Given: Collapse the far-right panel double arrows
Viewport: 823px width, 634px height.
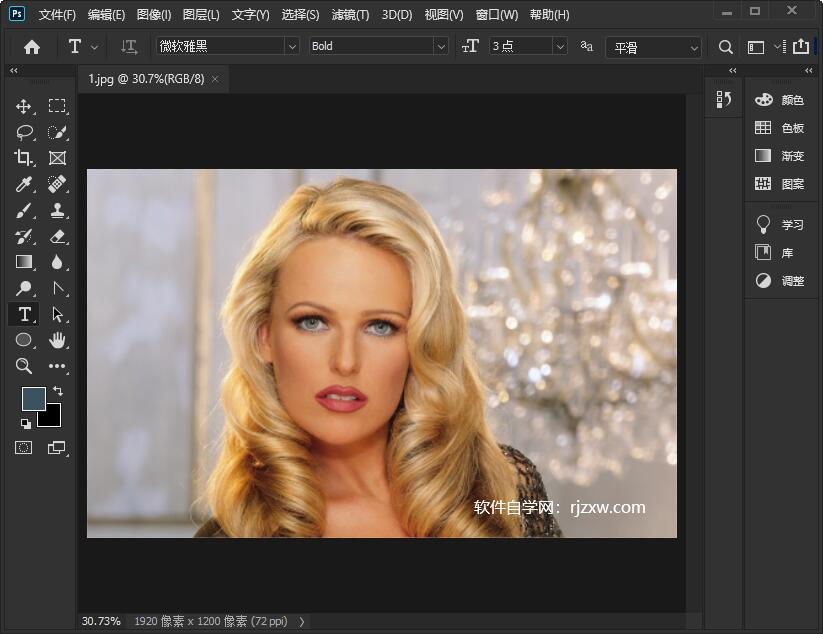Looking at the screenshot, I should pos(809,70).
